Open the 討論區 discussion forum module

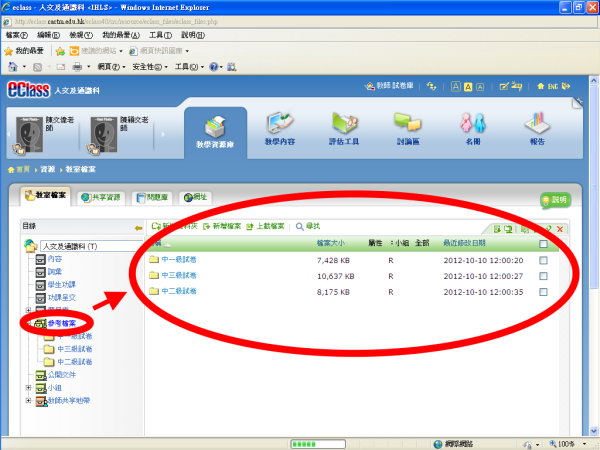408,129
